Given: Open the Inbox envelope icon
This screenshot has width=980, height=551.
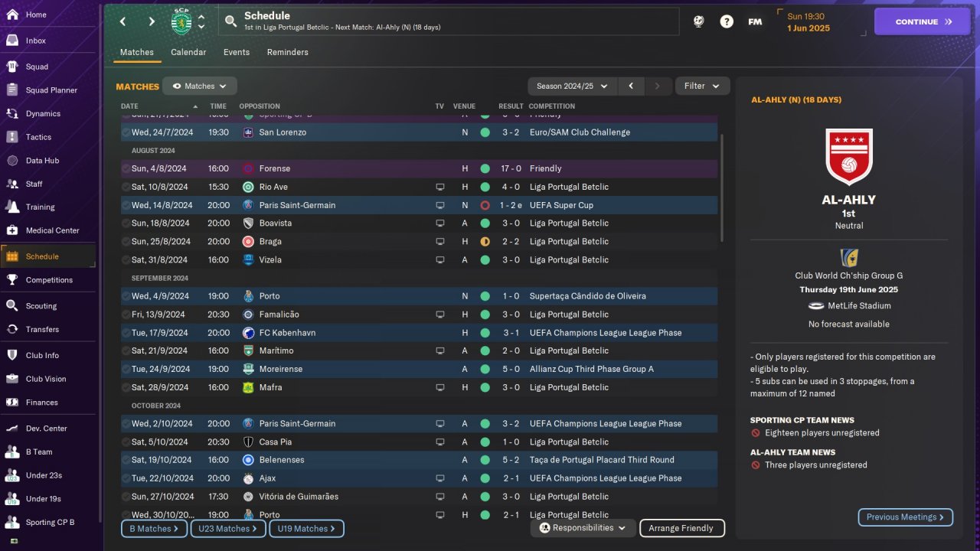Looking at the screenshot, I should pyautogui.click(x=12, y=41).
